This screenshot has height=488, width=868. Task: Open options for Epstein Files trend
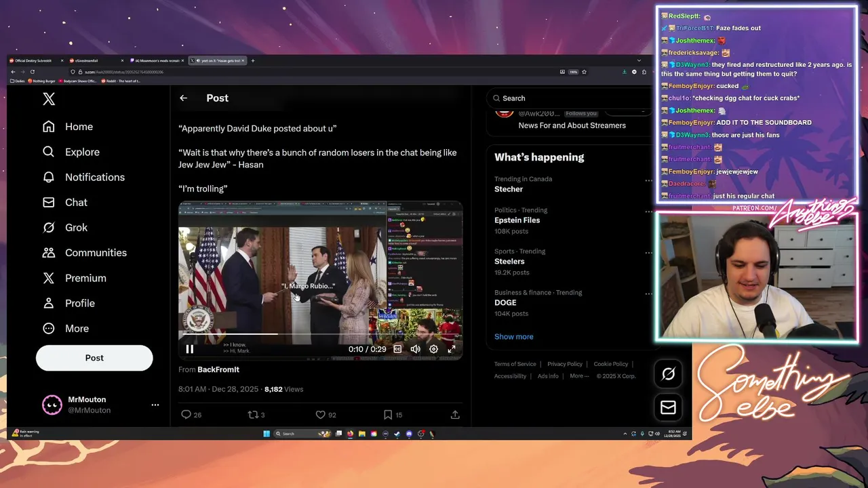pos(648,211)
